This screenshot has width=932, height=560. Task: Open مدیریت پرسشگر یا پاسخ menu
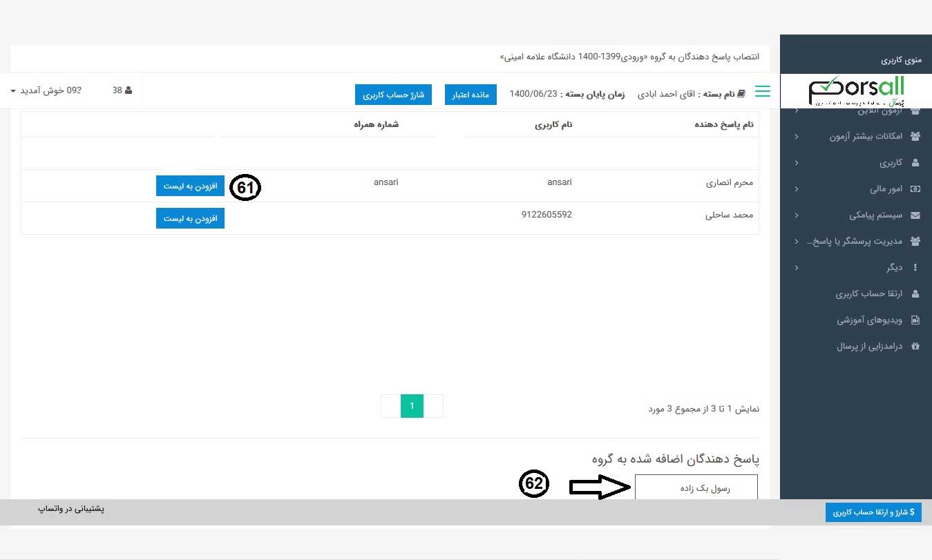856,242
